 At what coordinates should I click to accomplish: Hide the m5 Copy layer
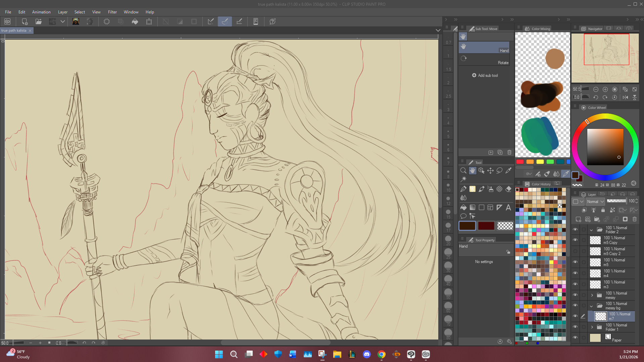575,240
